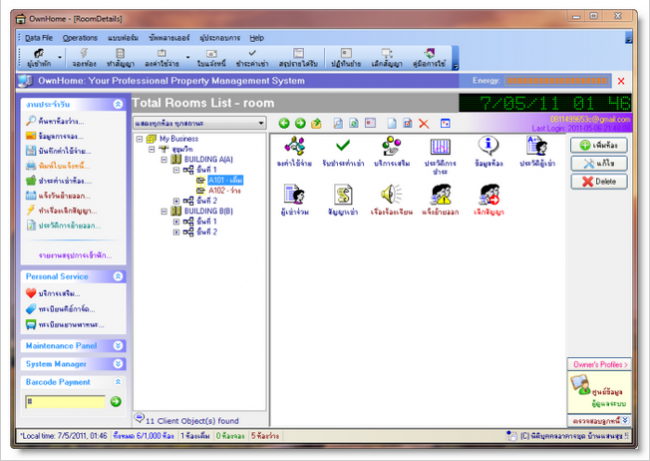650x461 pixels.
Task: Expand floor 2 under BUILDING A(A)
Action: click(176, 201)
